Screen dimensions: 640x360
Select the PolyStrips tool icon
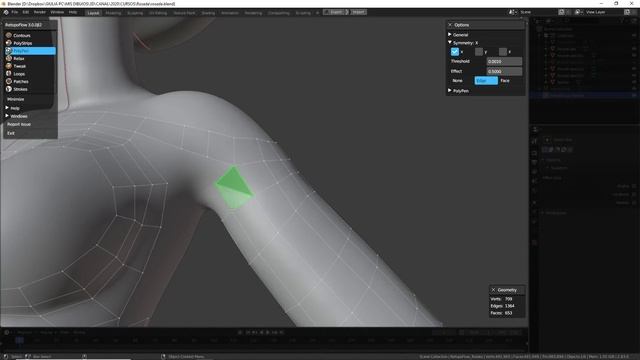tap(9, 43)
